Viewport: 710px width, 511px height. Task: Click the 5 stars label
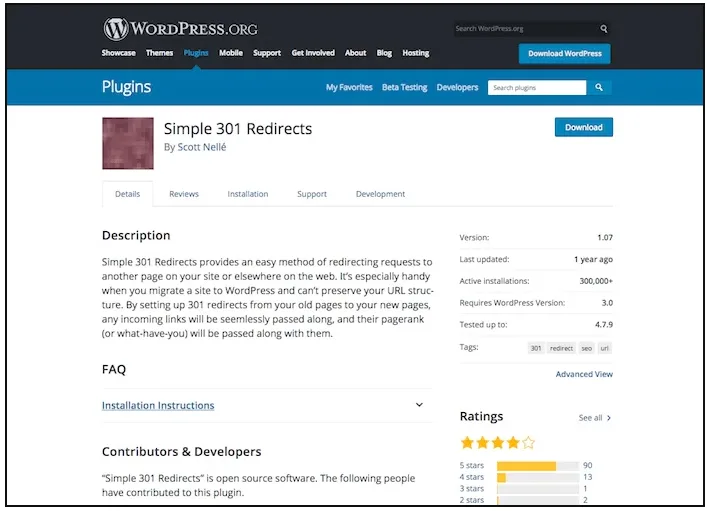[471, 465]
